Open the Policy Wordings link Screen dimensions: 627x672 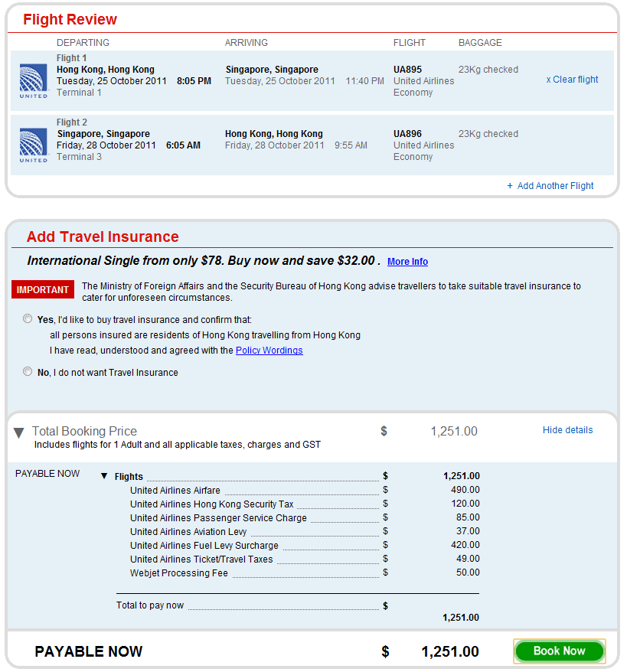coord(269,351)
